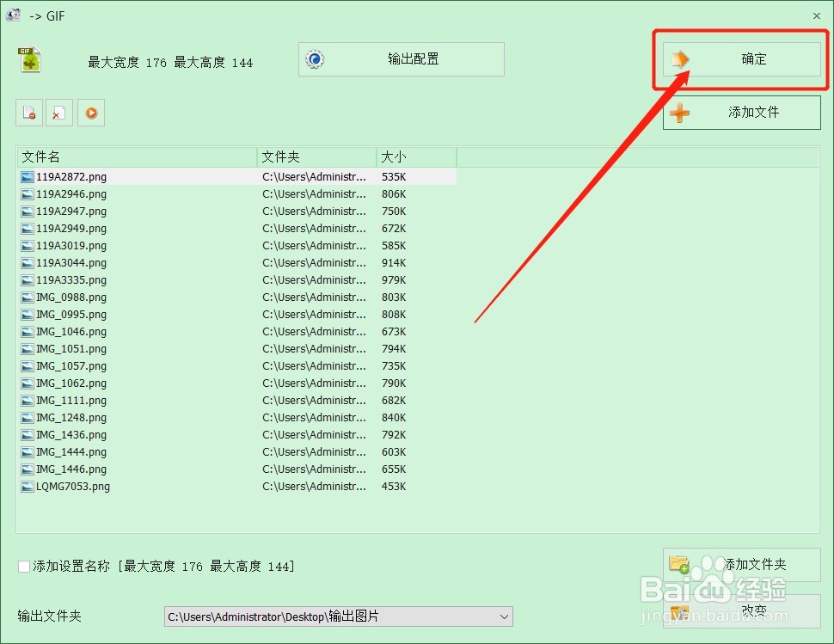
Task: Click the file icon beside 119A2872.png
Action: [x=26, y=176]
